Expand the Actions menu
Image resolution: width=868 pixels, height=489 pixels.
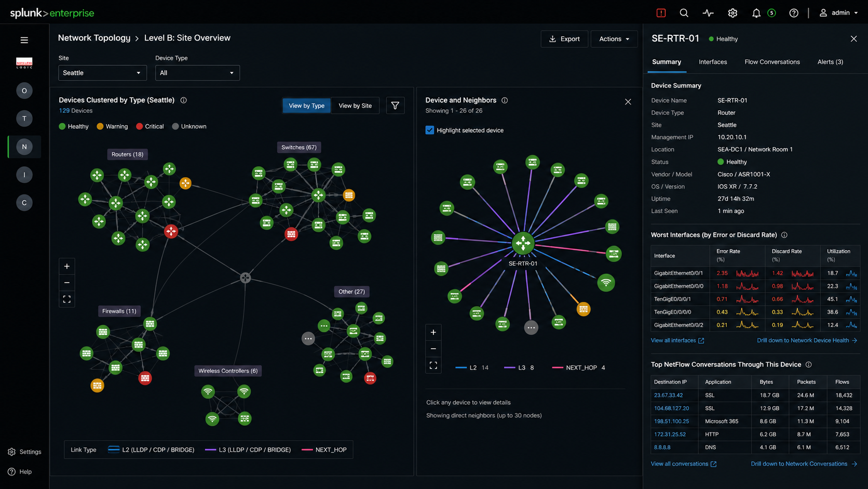[614, 39]
